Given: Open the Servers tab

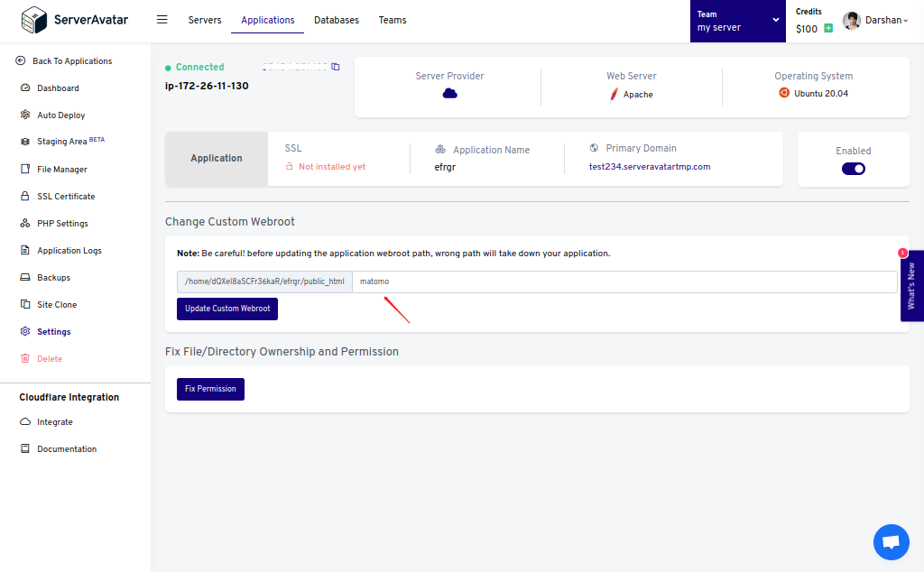Looking at the screenshot, I should [205, 20].
